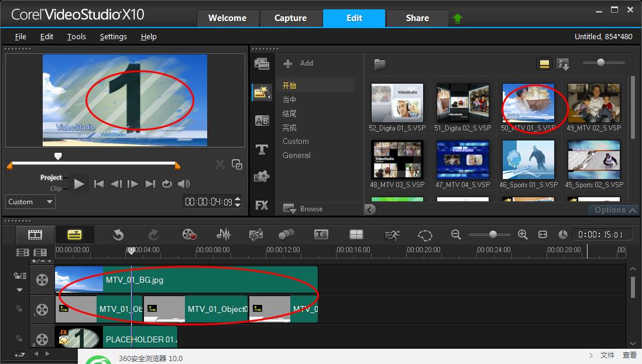This screenshot has width=642, height=364.
Task: Open the Media library panel icon
Action: [x=262, y=63]
